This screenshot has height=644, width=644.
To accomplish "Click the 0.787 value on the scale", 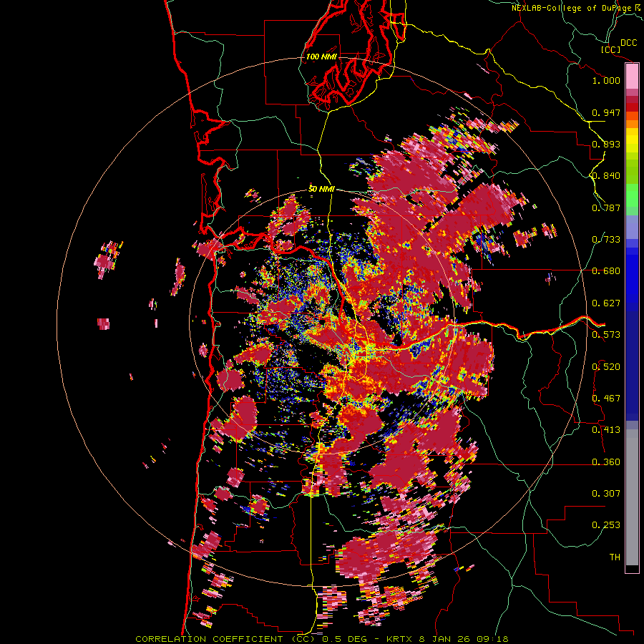I will pyautogui.click(x=606, y=208).
